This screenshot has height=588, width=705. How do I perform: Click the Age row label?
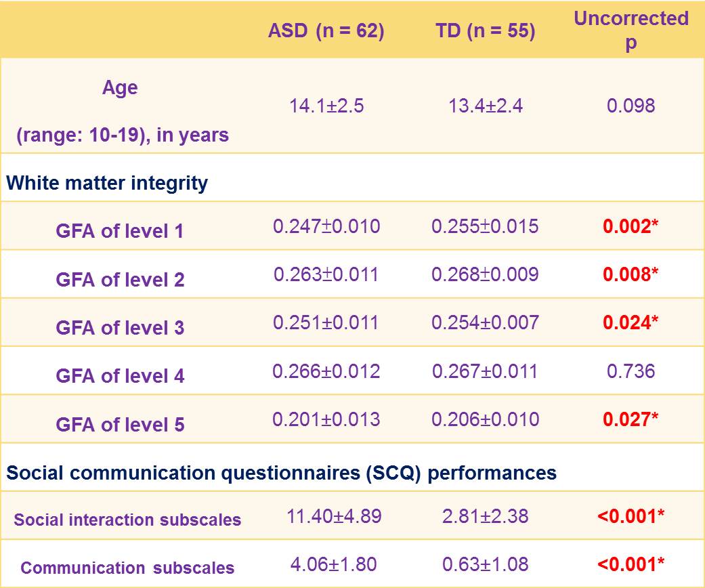click(120, 88)
